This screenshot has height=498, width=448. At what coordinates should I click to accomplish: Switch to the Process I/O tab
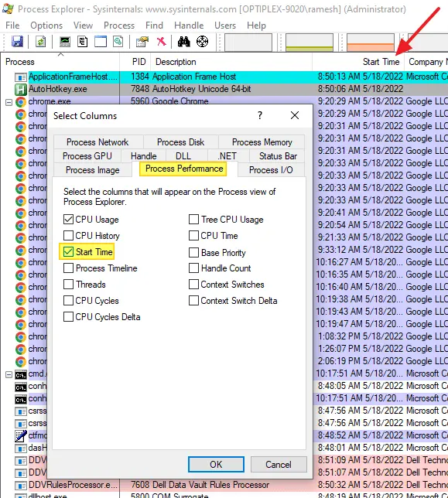[x=271, y=170]
